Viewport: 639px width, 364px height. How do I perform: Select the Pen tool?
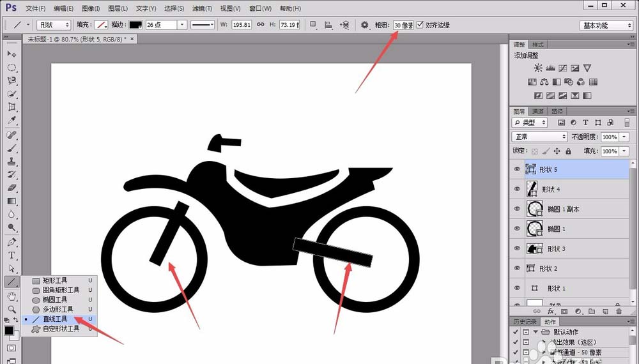12,242
